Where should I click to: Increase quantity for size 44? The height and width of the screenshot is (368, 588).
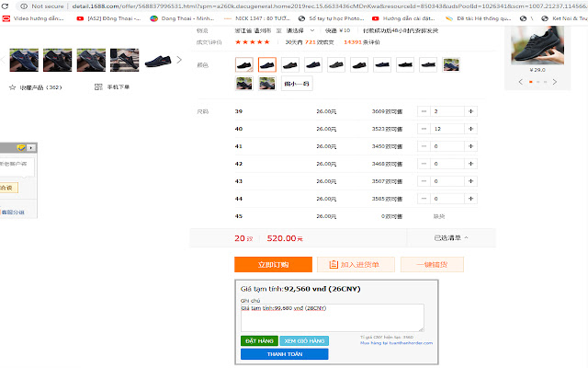click(472, 199)
